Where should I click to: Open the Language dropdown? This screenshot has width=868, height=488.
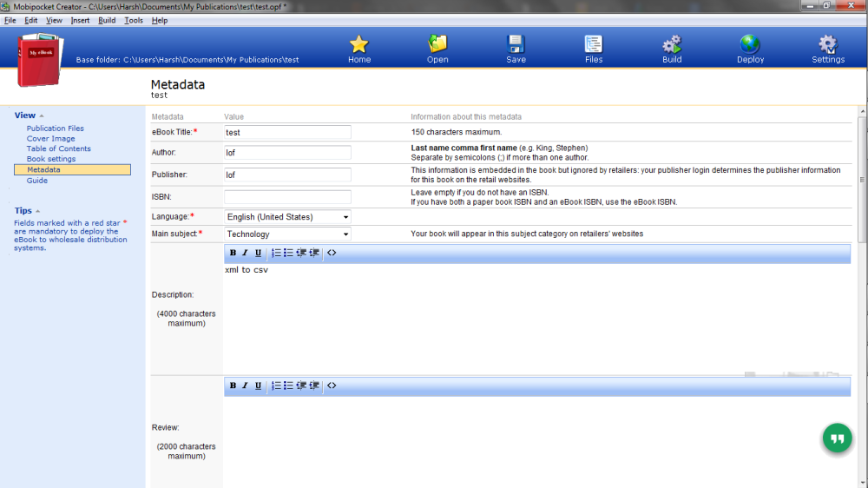[287, 217]
